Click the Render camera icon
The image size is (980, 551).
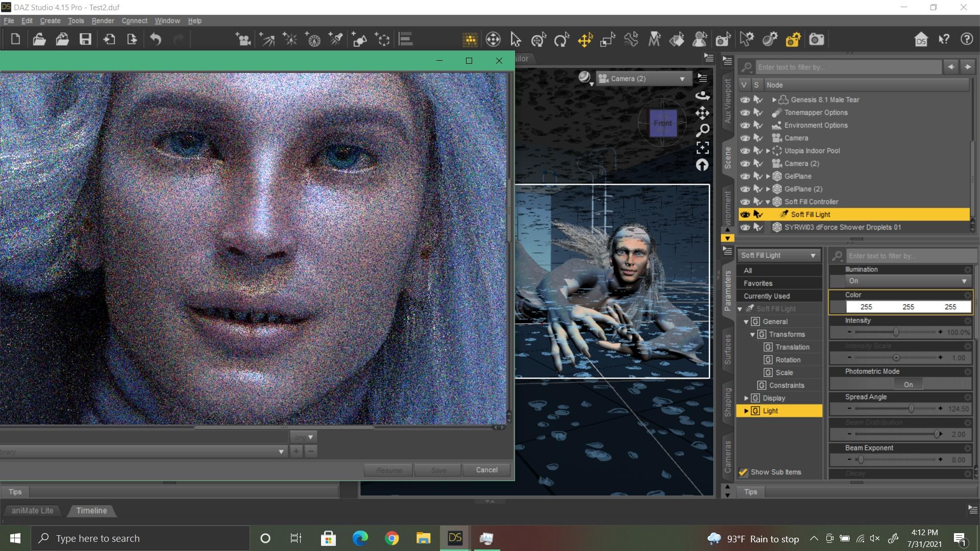coord(816,39)
